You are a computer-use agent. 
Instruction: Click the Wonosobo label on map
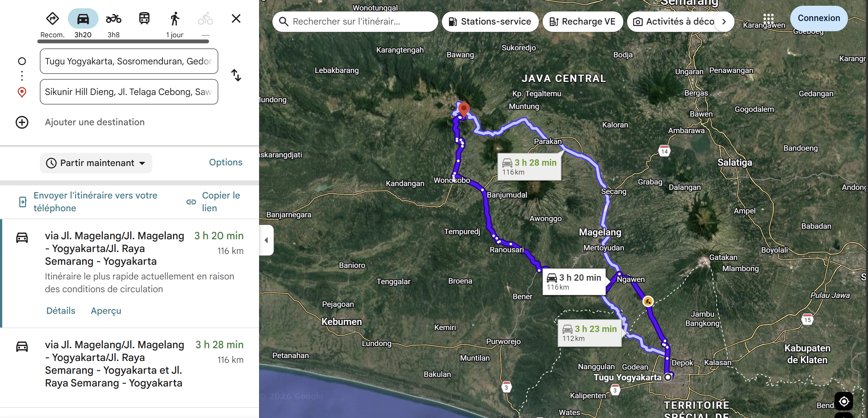click(x=452, y=180)
